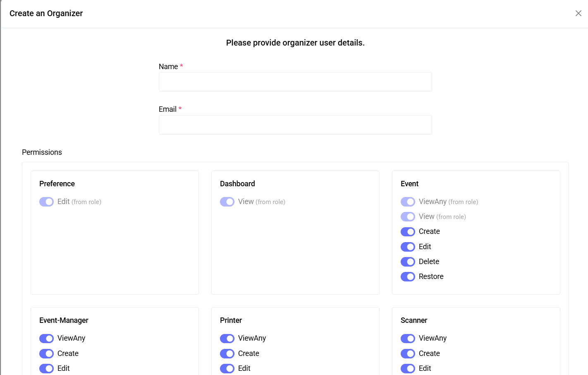The width and height of the screenshot is (588, 375).
Task: Click inside the Name input field
Action: point(295,82)
